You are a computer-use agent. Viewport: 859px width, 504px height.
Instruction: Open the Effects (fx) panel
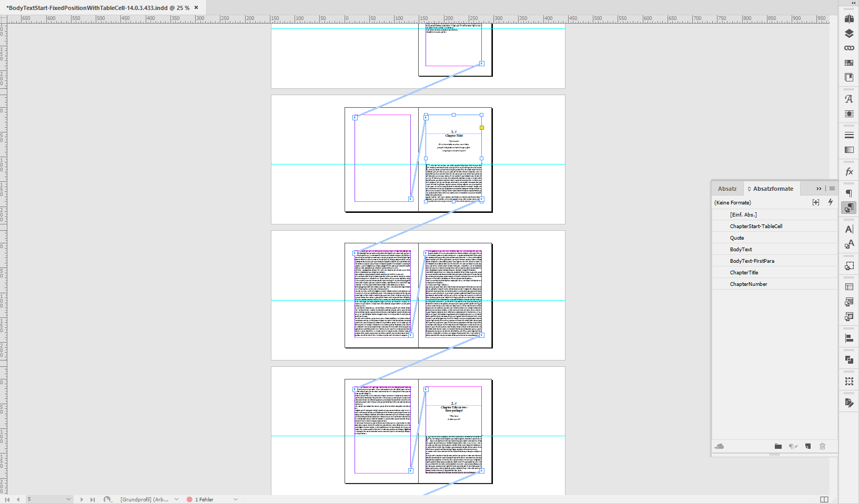point(848,171)
